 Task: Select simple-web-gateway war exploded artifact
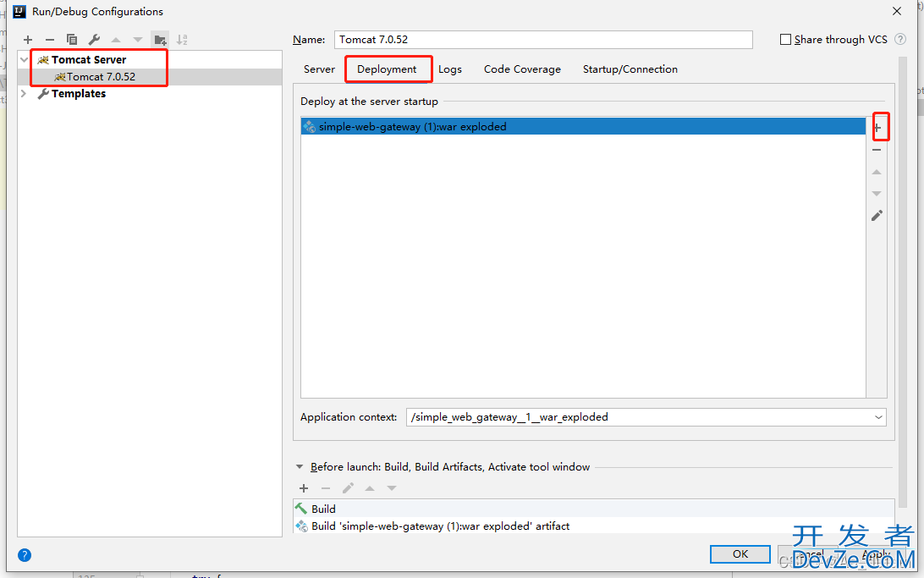pos(583,127)
